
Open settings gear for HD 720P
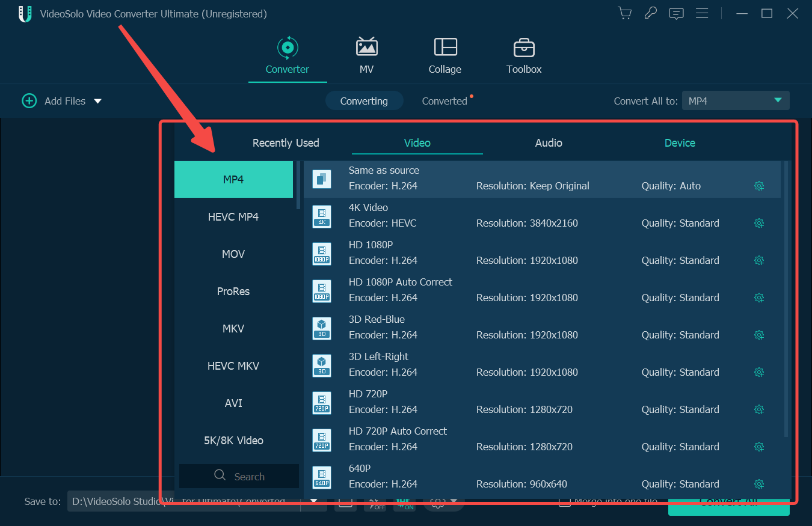759,409
